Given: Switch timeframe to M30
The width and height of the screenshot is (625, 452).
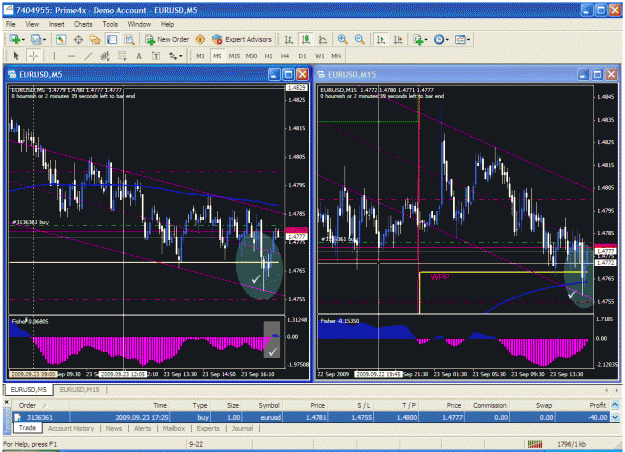Looking at the screenshot, I should (251, 56).
